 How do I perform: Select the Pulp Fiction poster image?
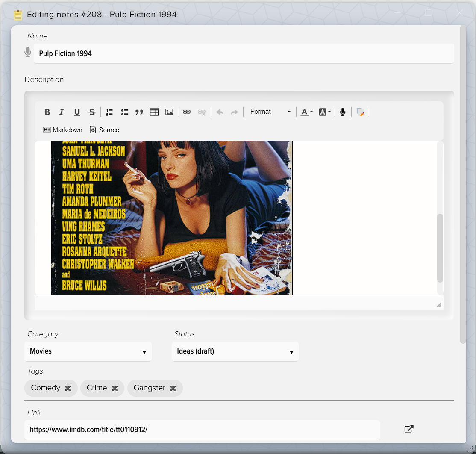click(x=172, y=218)
